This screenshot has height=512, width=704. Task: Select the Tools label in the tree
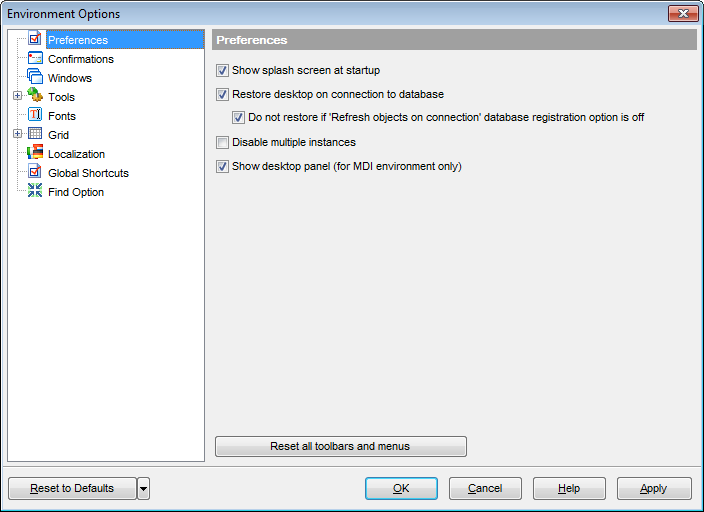[x=62, y=97]
